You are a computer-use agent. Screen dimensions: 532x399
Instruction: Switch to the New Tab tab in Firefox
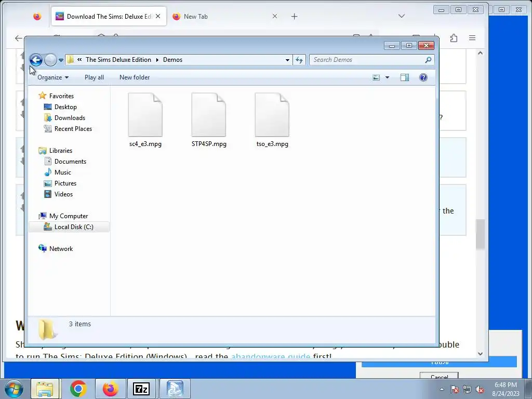tap(195, 16)
